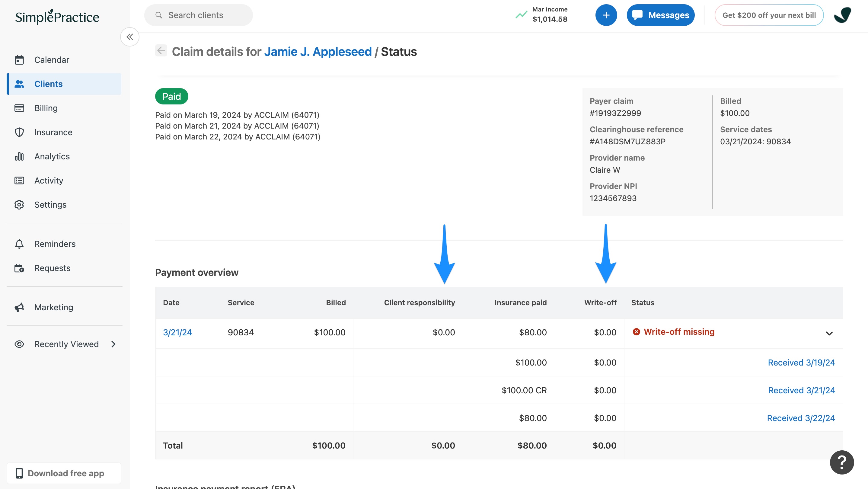
Task: Click the Write-off missing status text
Action: pos(679,332)
